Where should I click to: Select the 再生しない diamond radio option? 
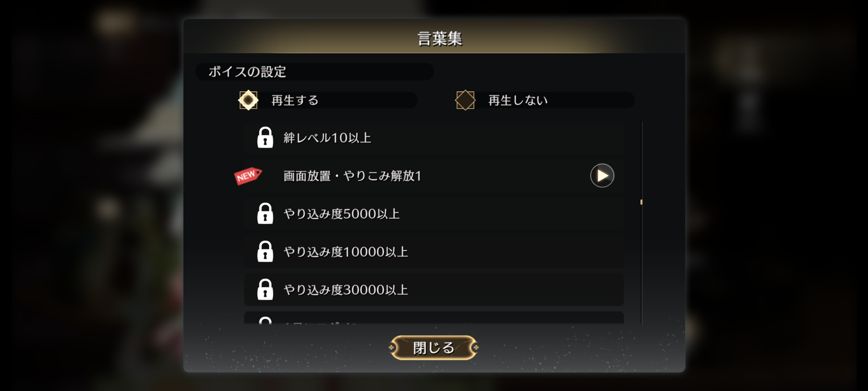click(465, 100)
